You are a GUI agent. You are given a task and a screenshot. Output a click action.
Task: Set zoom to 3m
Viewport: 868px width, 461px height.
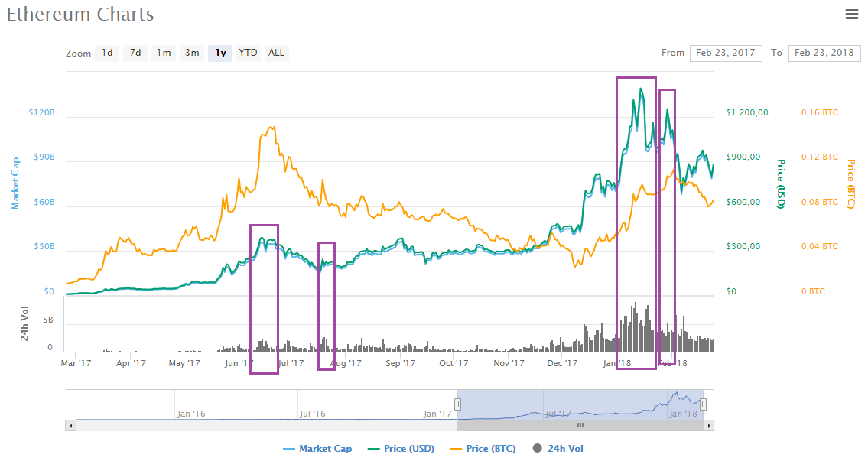pyautogui.click(x=192, y=53)
